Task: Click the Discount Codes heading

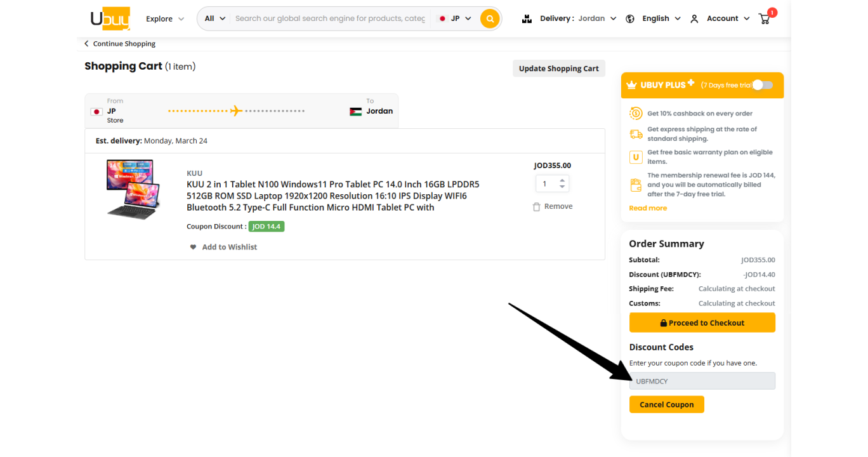Action: (x=661, y=347)
